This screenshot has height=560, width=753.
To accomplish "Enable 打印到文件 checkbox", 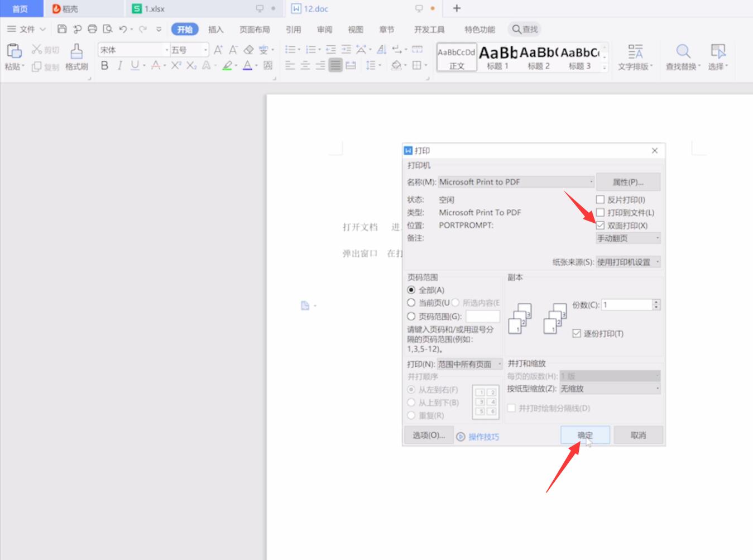I will (x=601, y=212).
